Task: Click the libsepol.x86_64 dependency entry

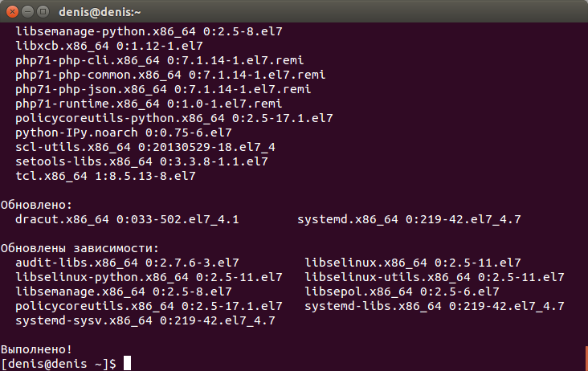Action: click(402, 291)
